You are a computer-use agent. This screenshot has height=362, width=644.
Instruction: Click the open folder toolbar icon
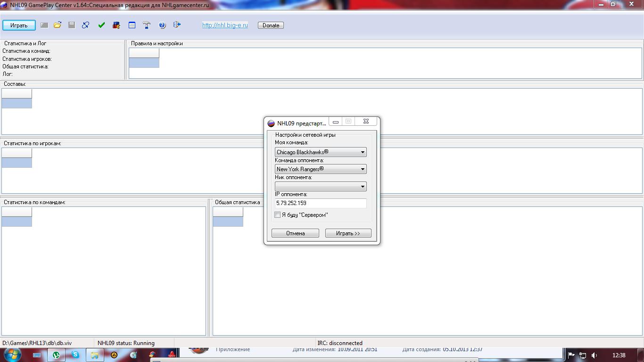click(x=58, y=25)
